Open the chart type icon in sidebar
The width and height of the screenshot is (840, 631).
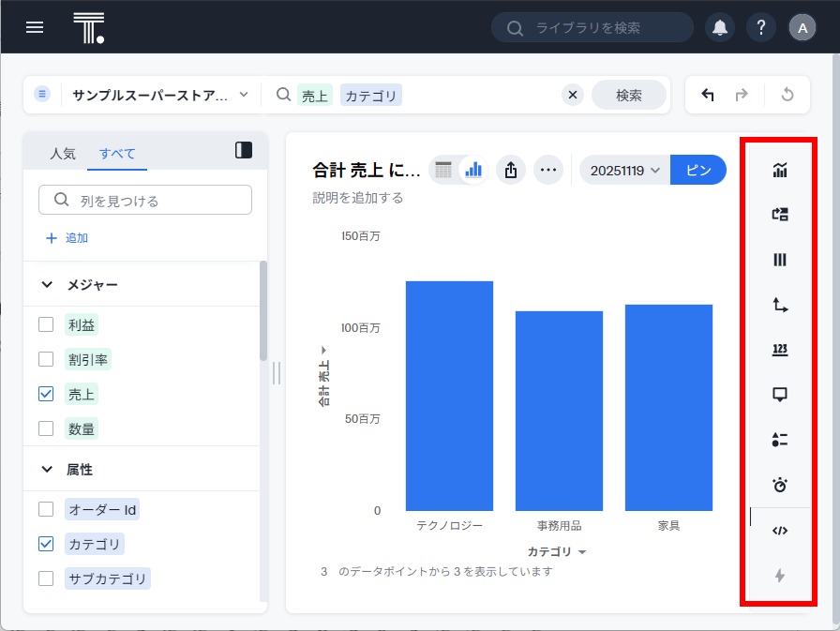[x=779, y=170]
